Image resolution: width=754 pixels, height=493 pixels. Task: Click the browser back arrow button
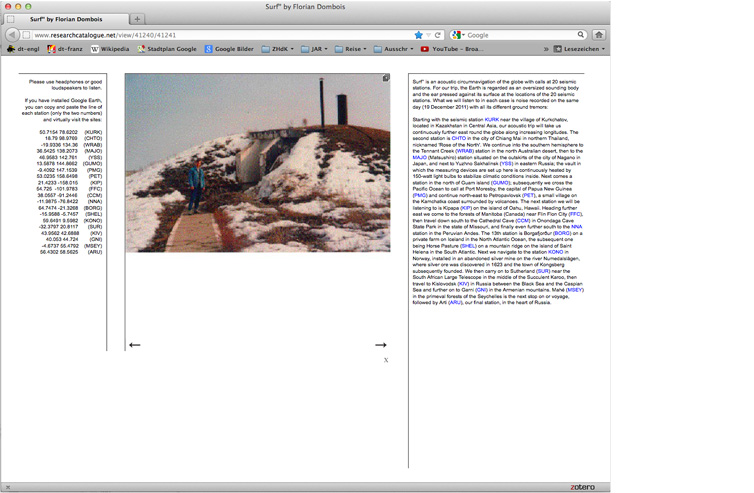tap(12, 35)
